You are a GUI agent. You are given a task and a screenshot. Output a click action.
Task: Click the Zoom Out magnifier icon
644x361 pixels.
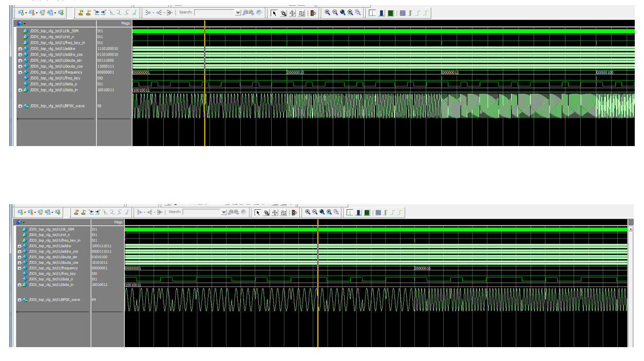click(x=334, y=13)
